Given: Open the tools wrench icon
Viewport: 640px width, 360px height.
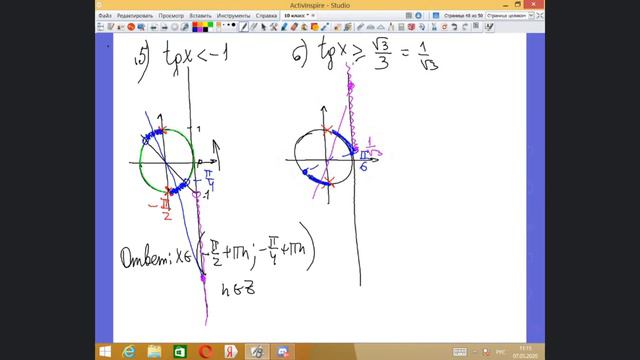Looking at the screenshot, I should click(x=273, y=27).
